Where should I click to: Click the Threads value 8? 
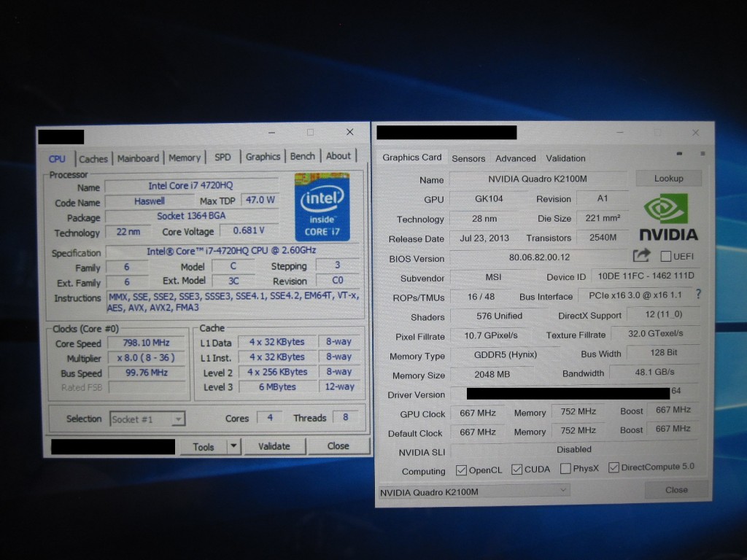tap(345, 417)
